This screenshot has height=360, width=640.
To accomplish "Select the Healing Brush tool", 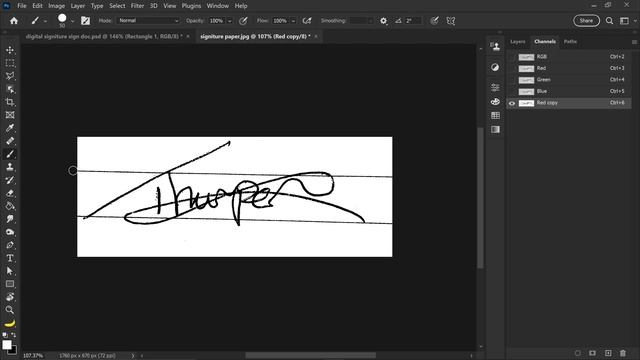I will click(10, 141).
